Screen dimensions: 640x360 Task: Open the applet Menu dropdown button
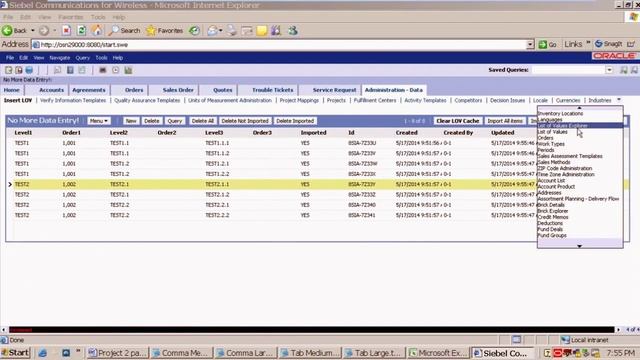tap(98, 121)
